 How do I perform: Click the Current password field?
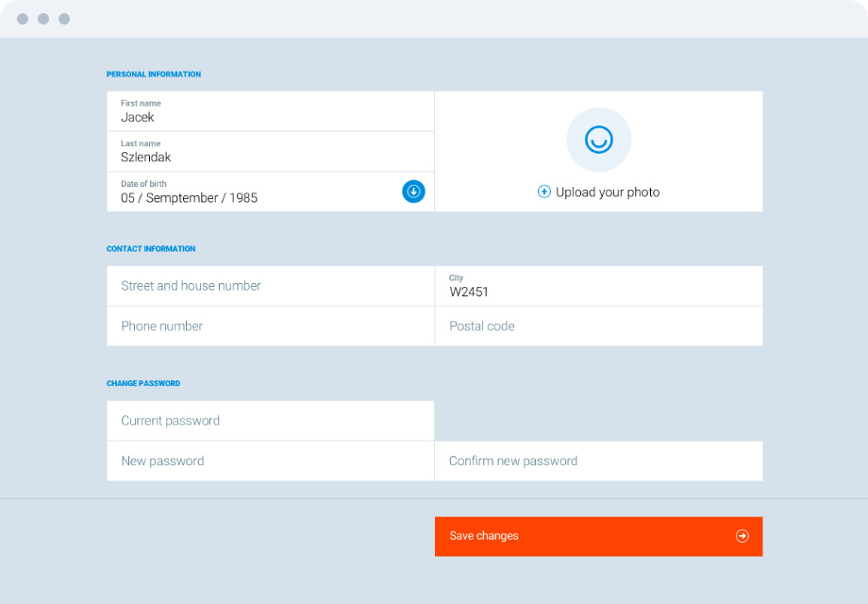271,421
